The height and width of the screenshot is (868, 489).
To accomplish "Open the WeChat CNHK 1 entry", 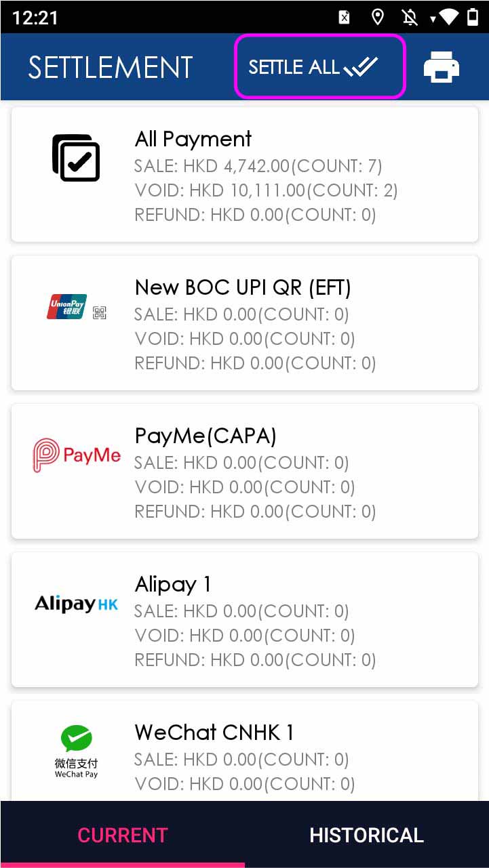I will pos(214,732).
